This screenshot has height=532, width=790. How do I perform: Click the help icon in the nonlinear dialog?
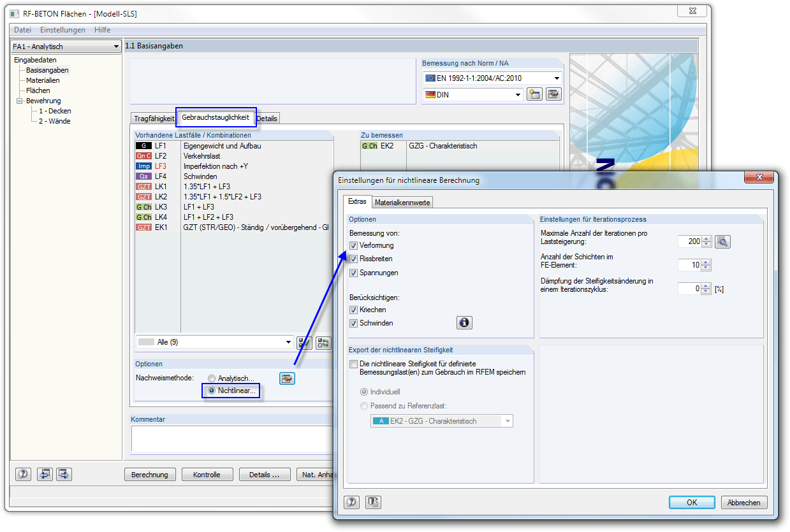(352, 502)
